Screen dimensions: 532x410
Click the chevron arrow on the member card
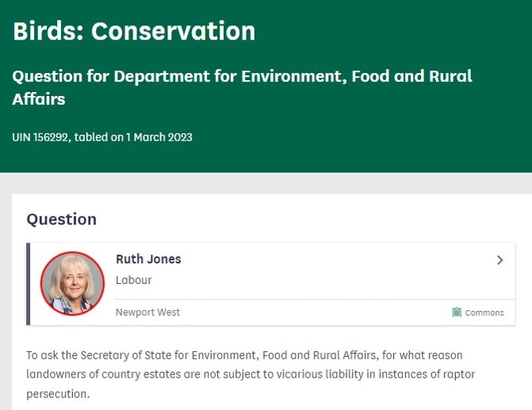pos(499,260)
